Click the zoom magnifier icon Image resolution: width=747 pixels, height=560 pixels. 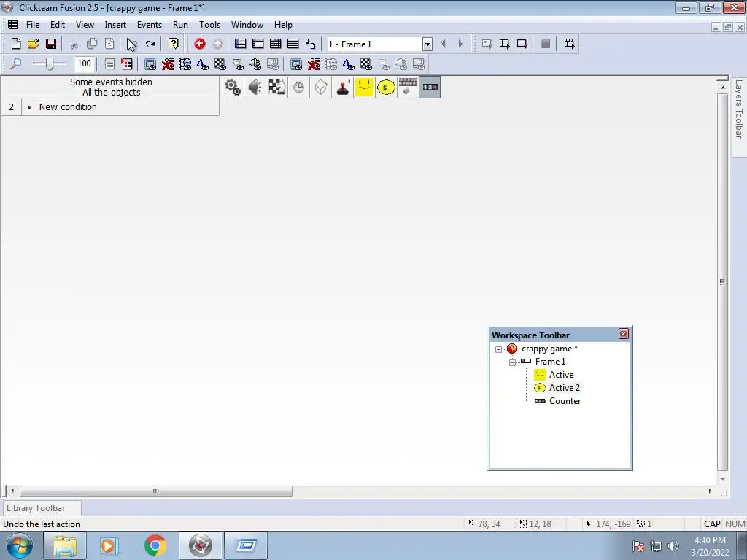[x=16, y=64]
